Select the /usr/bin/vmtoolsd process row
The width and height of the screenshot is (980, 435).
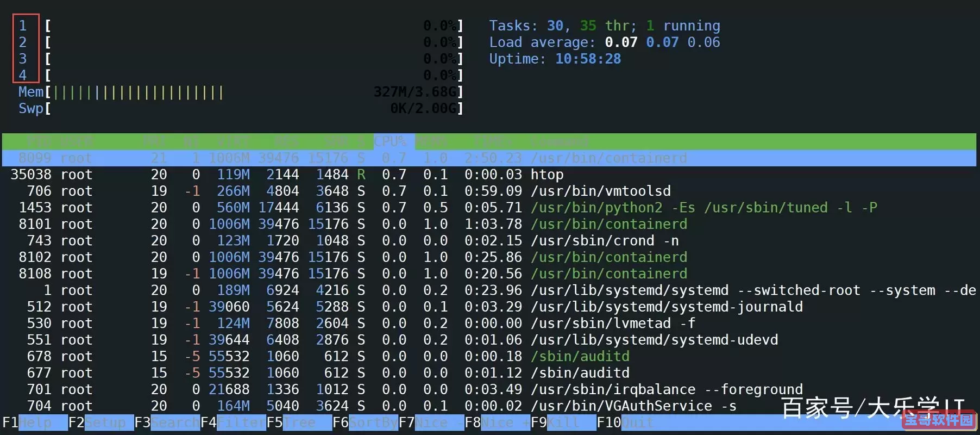point(489,191)
